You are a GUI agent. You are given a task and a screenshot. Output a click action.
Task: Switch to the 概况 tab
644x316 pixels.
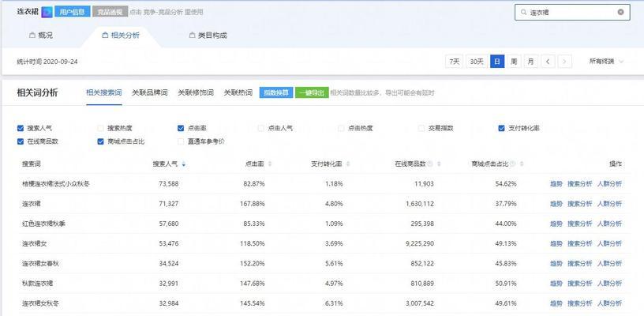pyautogui.click(x=41, y=36)
